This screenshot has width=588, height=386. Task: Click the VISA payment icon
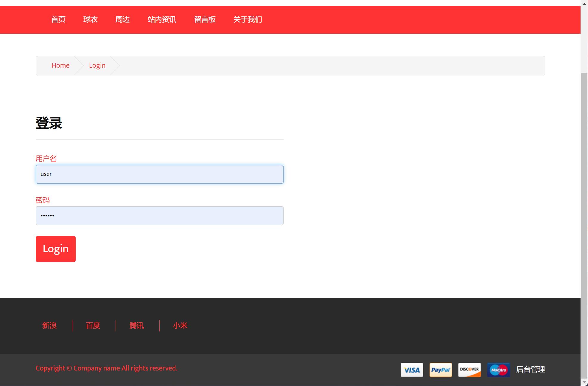[412, 370]
